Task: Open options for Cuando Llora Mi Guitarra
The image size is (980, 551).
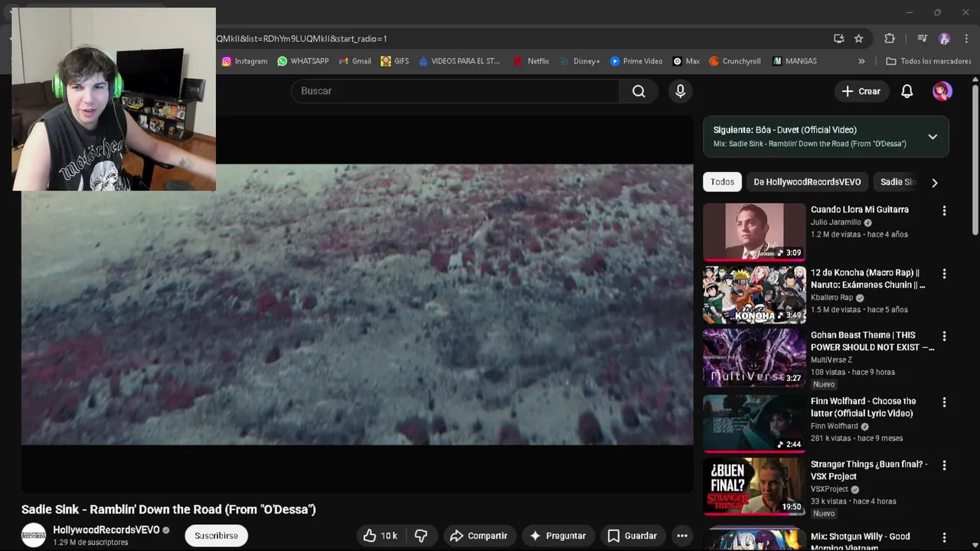Action: coord(944,210)
